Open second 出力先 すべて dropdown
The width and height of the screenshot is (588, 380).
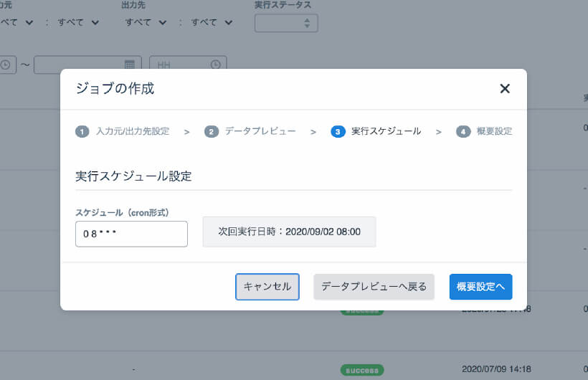[212, 22]
